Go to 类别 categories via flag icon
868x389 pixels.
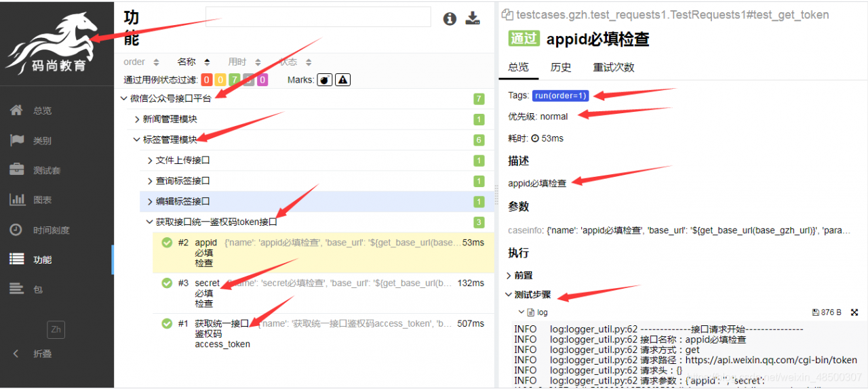17,140
